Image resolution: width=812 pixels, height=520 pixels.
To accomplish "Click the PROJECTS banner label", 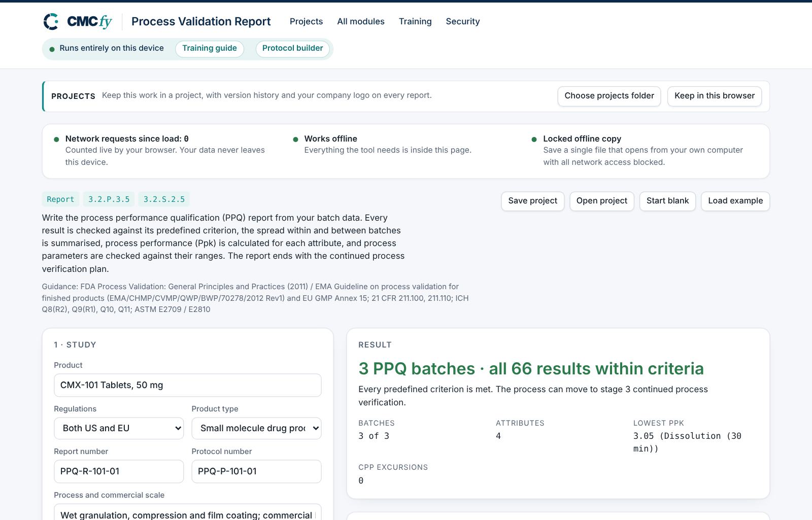I will tap(73, 96).
